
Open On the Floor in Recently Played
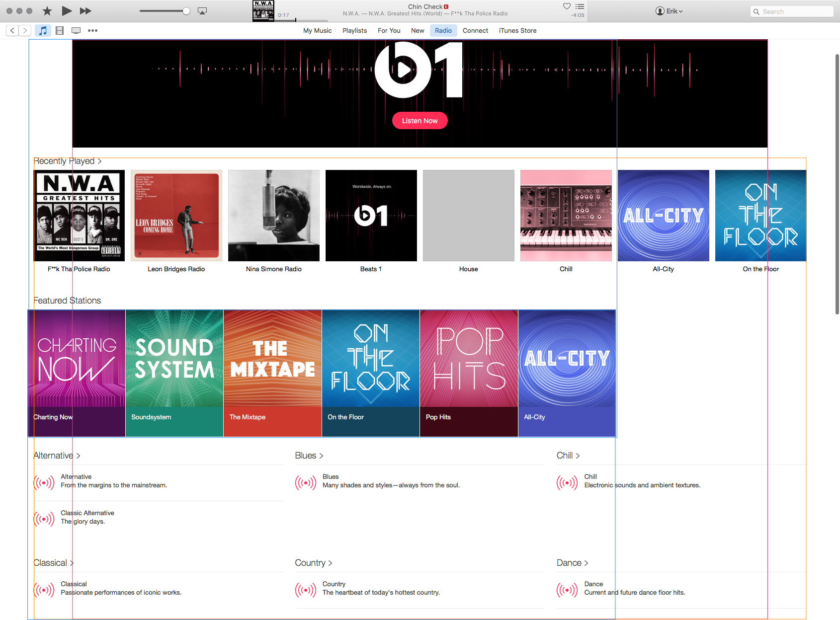(761, 216)
